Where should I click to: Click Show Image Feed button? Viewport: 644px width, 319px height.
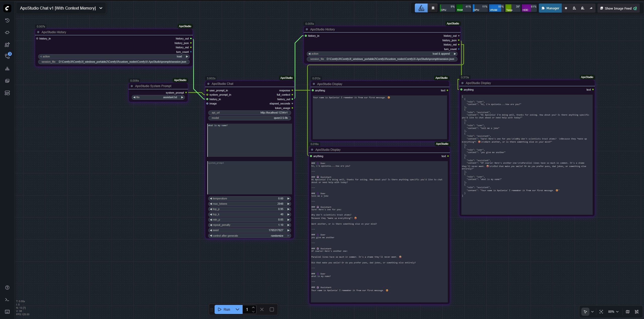(618, 8)
